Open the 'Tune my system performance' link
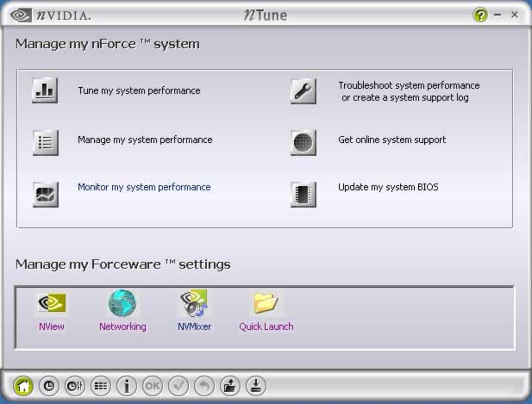Screen dimensions: 532x404 tap(139, 91)
